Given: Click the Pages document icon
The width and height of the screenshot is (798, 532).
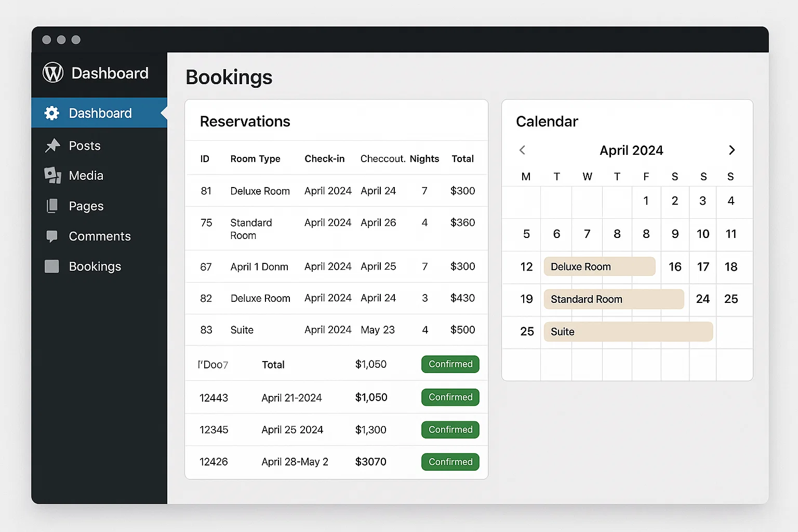Looking at the screenshot, I should (52, 206).
